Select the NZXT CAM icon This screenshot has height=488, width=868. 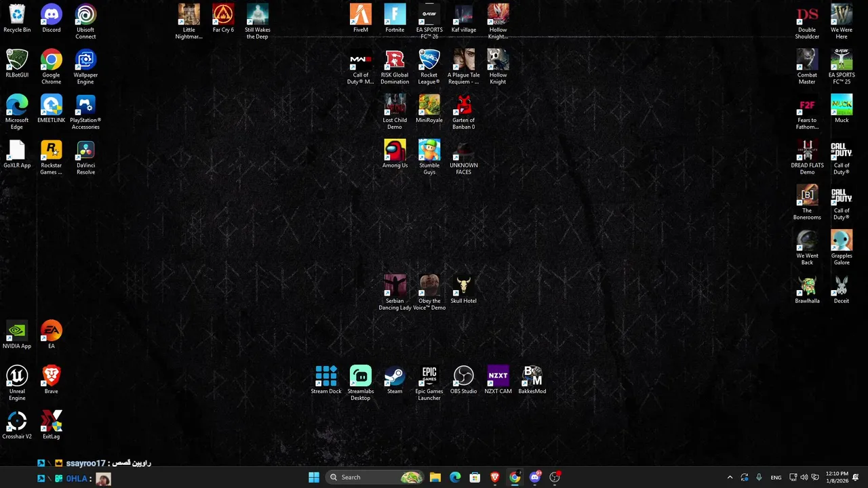pyautogui.click(x=498, y=380)
